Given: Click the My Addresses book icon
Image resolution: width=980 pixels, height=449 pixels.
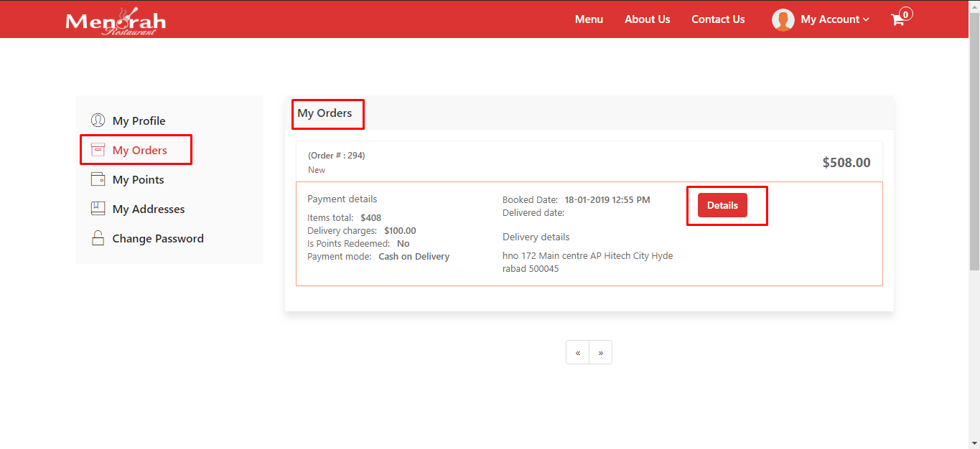Looking at the screenshot, I should click(x=98, y=209).
